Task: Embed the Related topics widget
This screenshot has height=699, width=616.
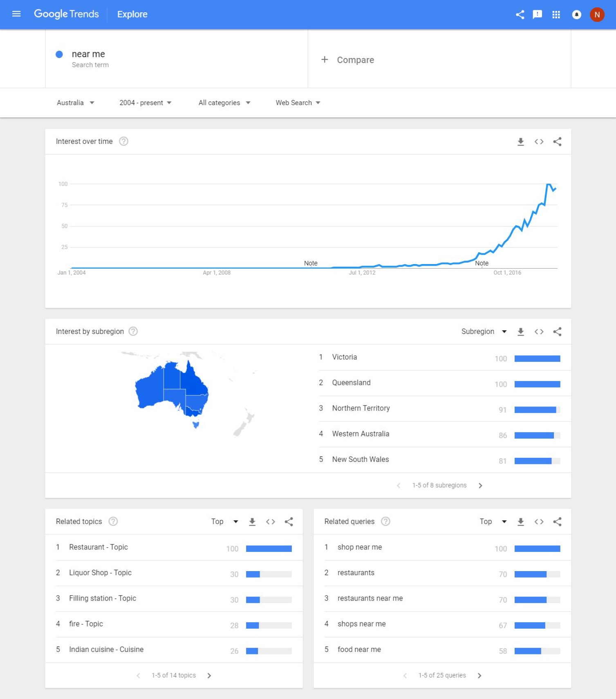Action: tap(270, 522)
